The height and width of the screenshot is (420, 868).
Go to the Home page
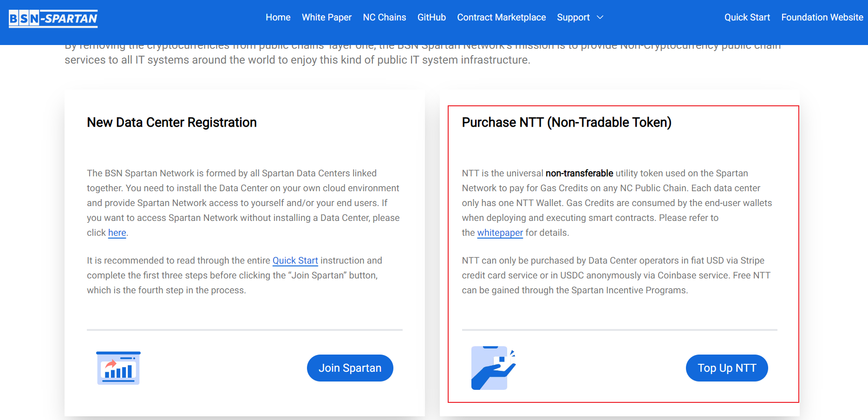(278, 18)
